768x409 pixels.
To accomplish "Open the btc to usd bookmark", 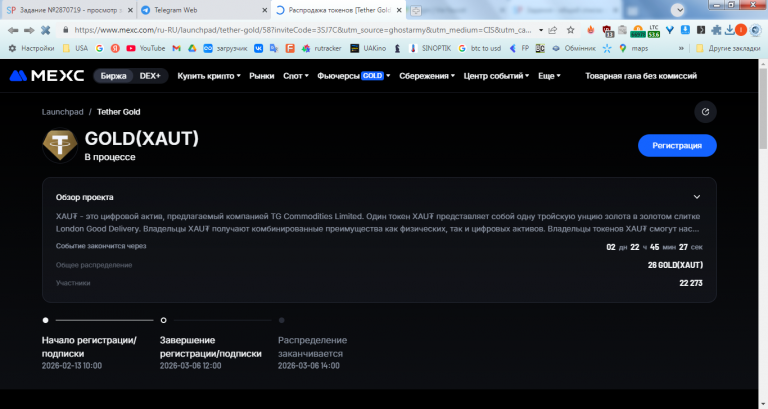I will 480,48.
